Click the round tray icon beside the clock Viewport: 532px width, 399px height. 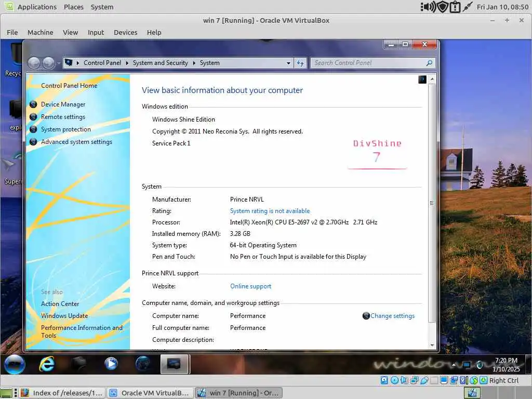[480, 365]
